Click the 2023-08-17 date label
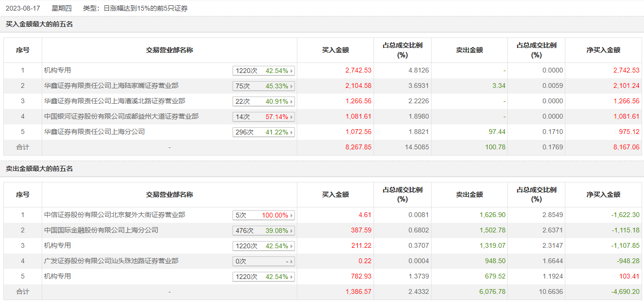 pyautogui.click(x=23, y=9)
